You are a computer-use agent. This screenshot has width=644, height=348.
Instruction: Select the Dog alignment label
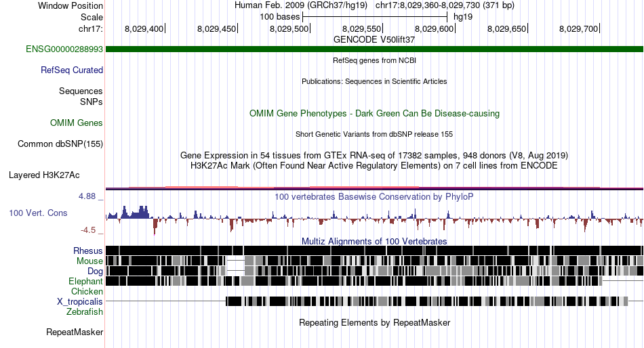(95, 271)
